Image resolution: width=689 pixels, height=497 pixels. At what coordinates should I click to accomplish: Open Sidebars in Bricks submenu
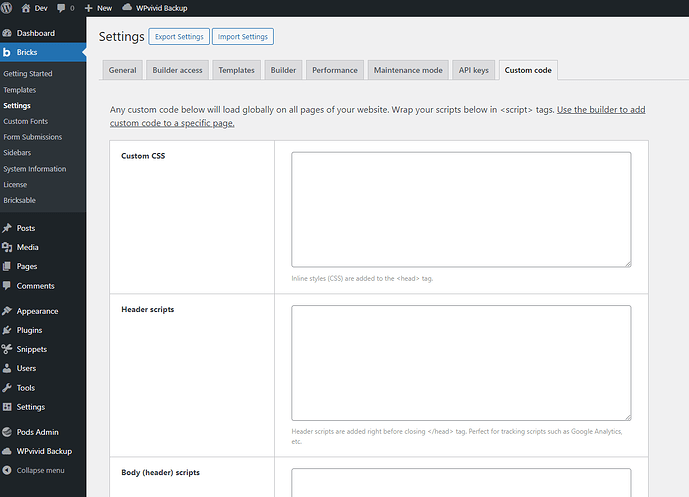point(17,153)
